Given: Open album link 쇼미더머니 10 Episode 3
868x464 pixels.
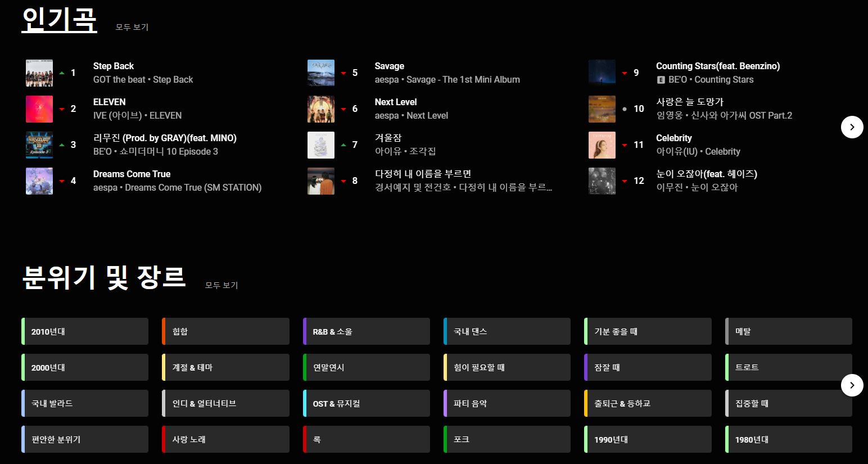Looking at the screenshot, I should point(169,152).
